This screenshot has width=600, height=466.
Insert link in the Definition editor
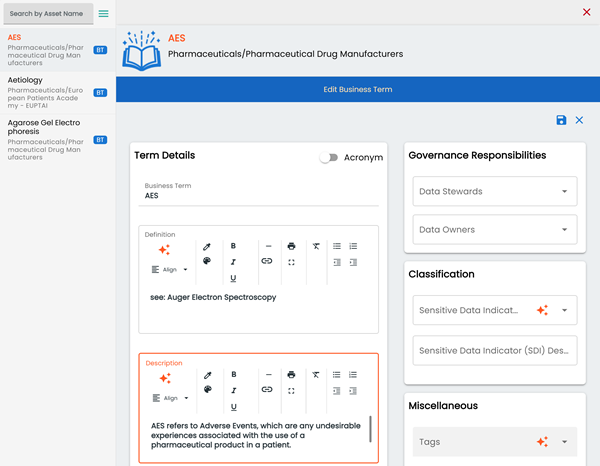267,262
